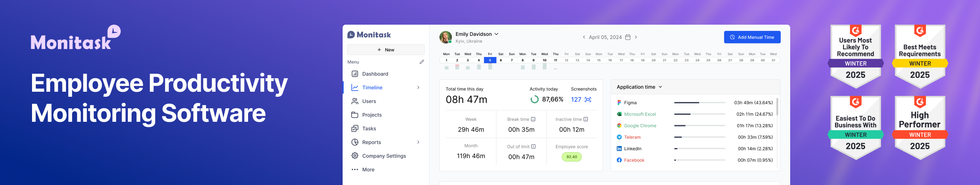Select day 31 in the day strip

[x=773, y=60]
